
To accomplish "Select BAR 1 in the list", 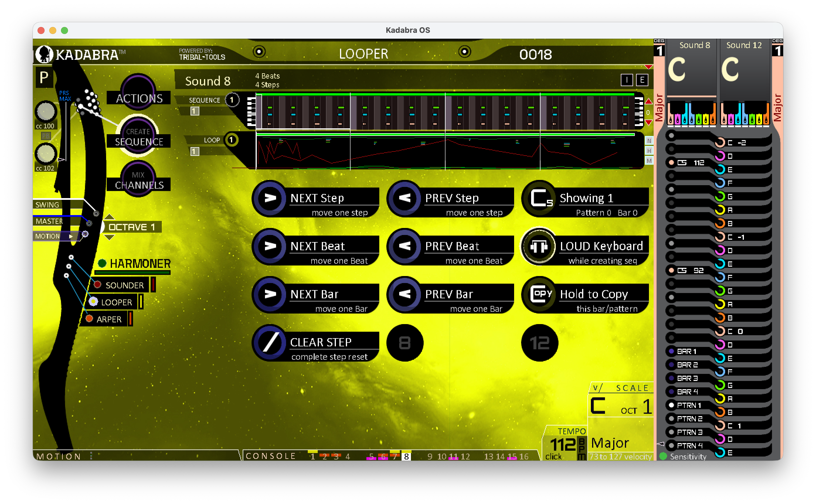I will pos(686,351).
